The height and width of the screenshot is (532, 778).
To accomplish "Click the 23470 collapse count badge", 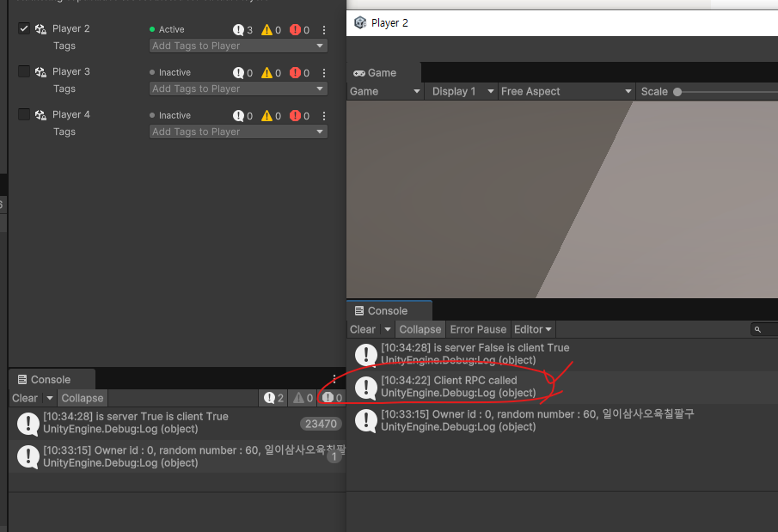I will pos(321,424).
